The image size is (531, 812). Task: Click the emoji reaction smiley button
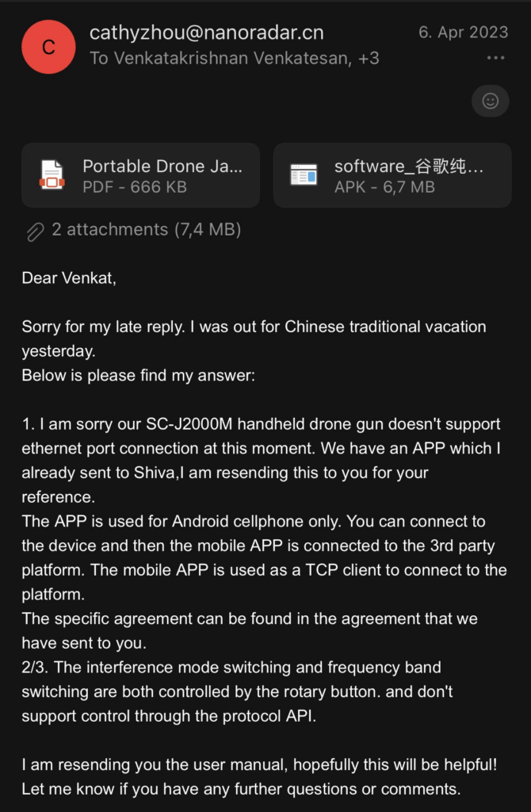point(491,101)
